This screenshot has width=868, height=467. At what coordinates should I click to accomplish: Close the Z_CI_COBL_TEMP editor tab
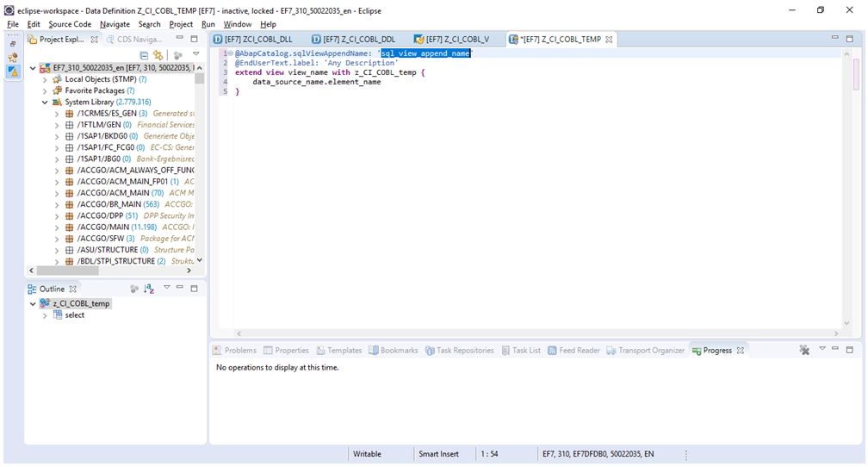pyautogui.click(x=609, y=40)
